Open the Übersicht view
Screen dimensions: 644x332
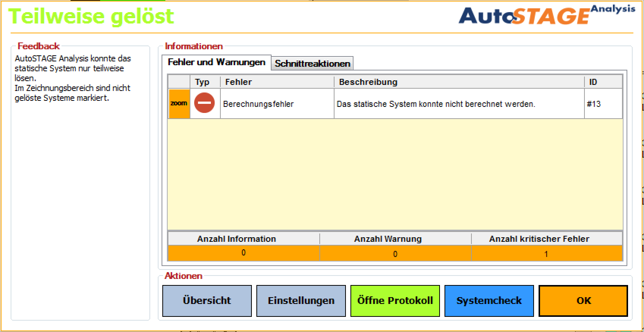[207, 301]
